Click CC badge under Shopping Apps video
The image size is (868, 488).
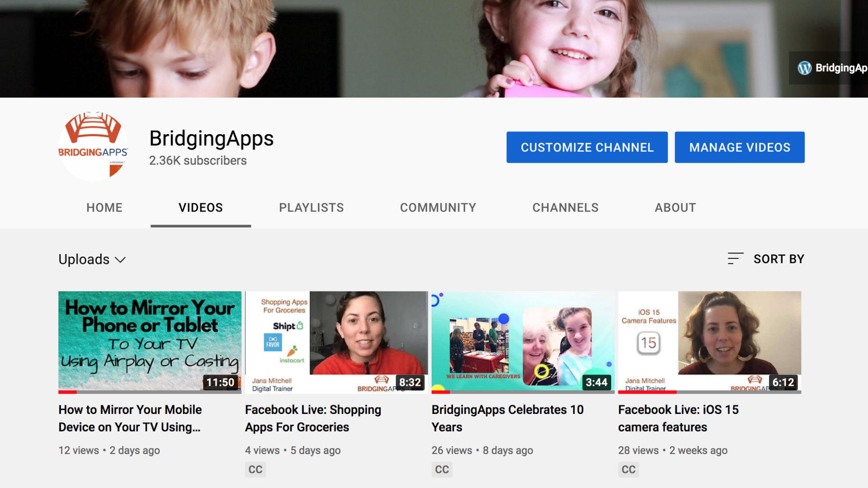point(255,469)
